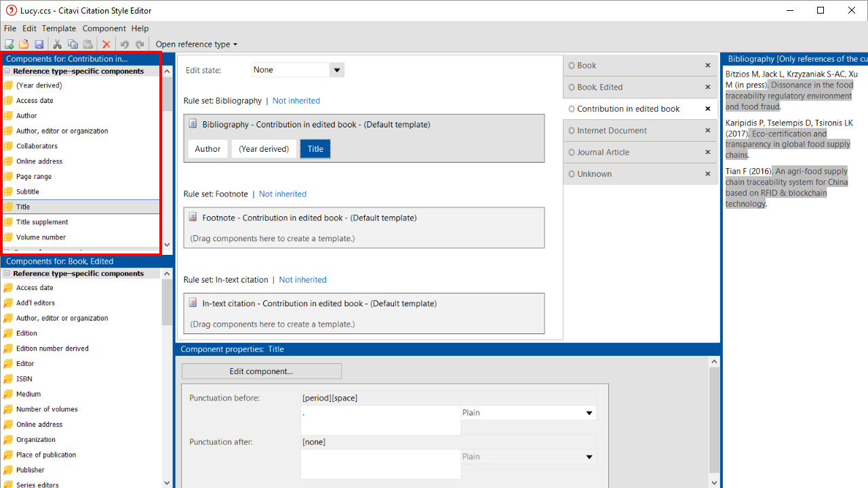Click the Paste clipboard toolbar icon
This screenshot has width=868, height=488.
click(87, 44)
